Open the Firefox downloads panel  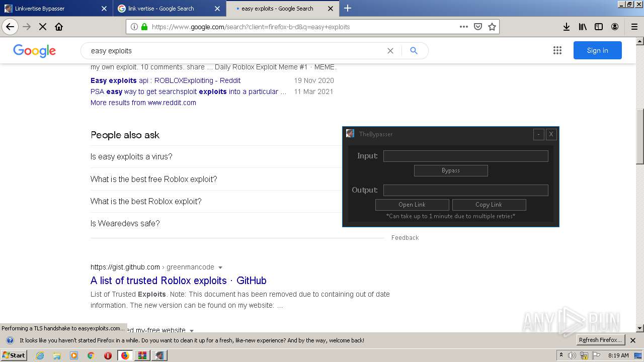click(x=567, y=27)
